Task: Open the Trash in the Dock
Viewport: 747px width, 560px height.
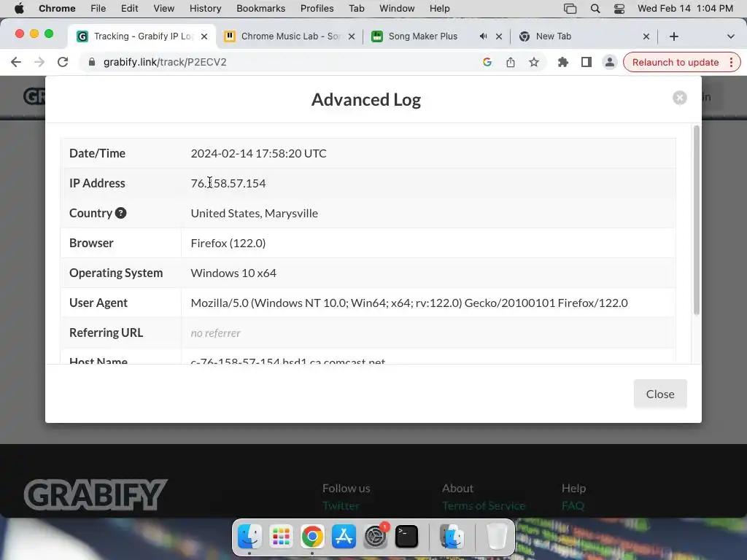Action: [x=496, y=536]
